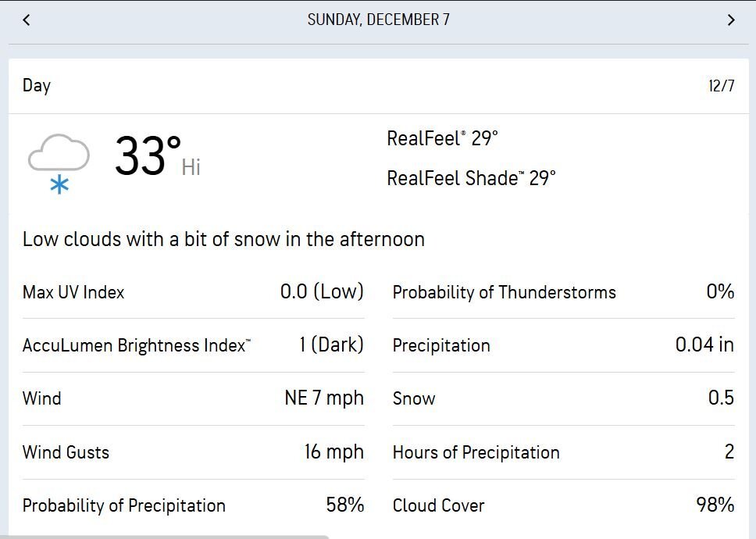
Task: Click the 12/7 date in card header
Action: click(721, 86)
